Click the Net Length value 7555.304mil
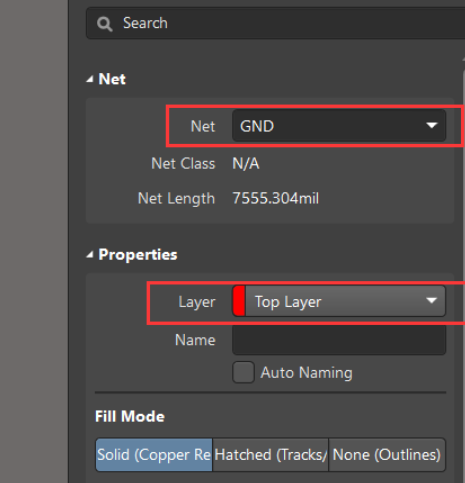Screen dimensions: 465x483 (x=275, y=198)
